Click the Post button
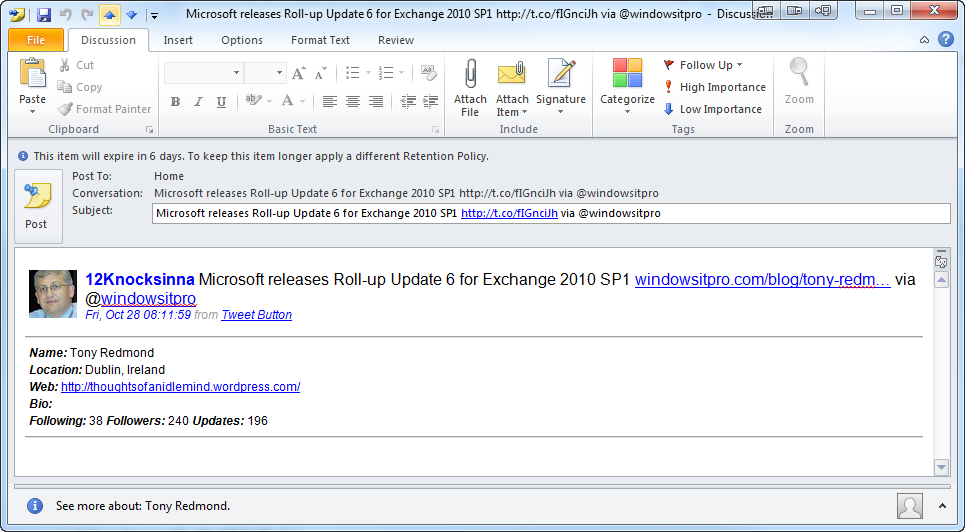 tap(38, 206)
